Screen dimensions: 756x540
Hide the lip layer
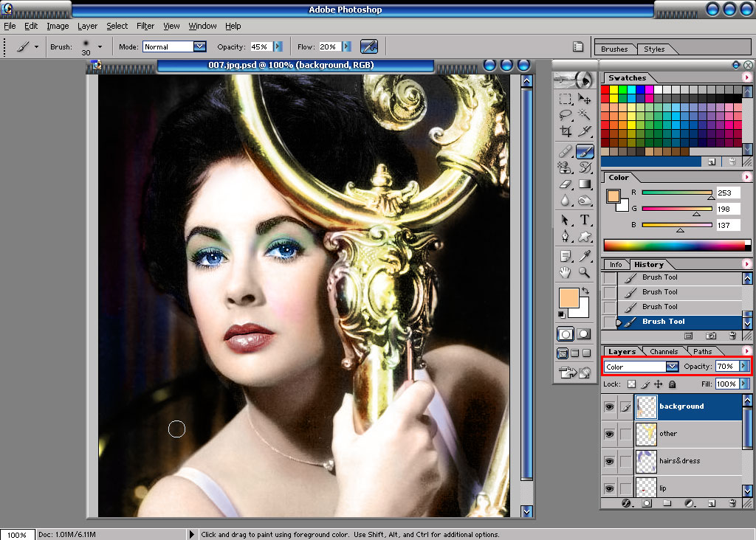[x=609, y=488]
